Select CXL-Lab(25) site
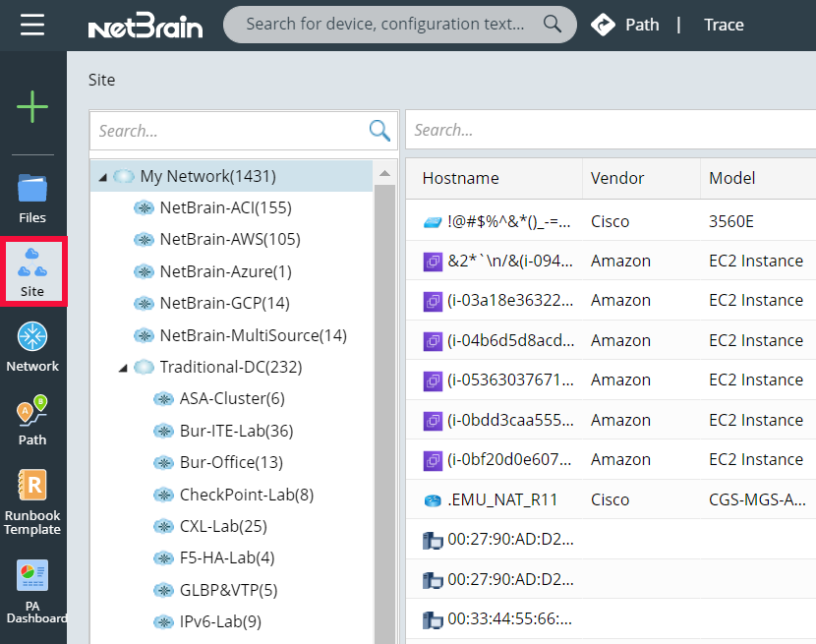816x644 pixels. click(x=223, y=526)
